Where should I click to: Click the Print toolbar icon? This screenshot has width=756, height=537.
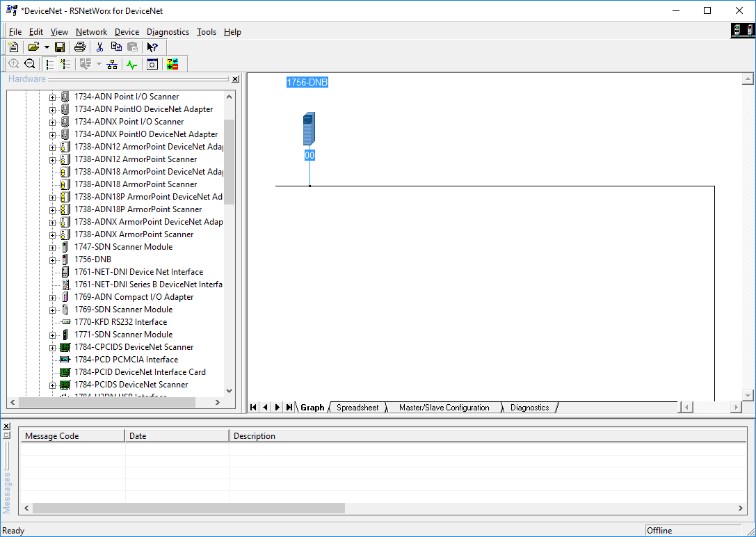point(80,47)
